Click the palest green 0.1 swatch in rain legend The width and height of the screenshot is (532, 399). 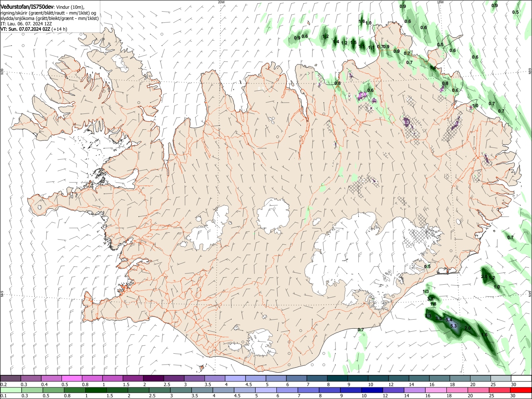click(11, 390)
